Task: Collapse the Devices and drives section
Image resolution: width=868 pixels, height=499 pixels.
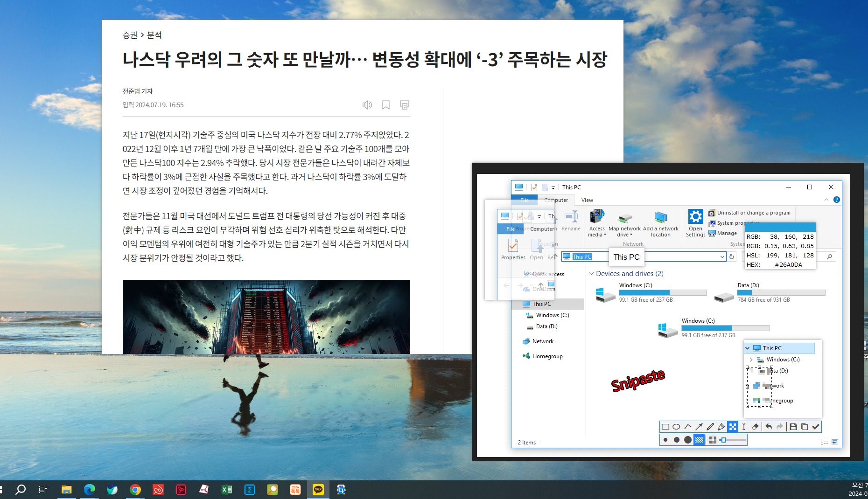Action: click(591, 274)
